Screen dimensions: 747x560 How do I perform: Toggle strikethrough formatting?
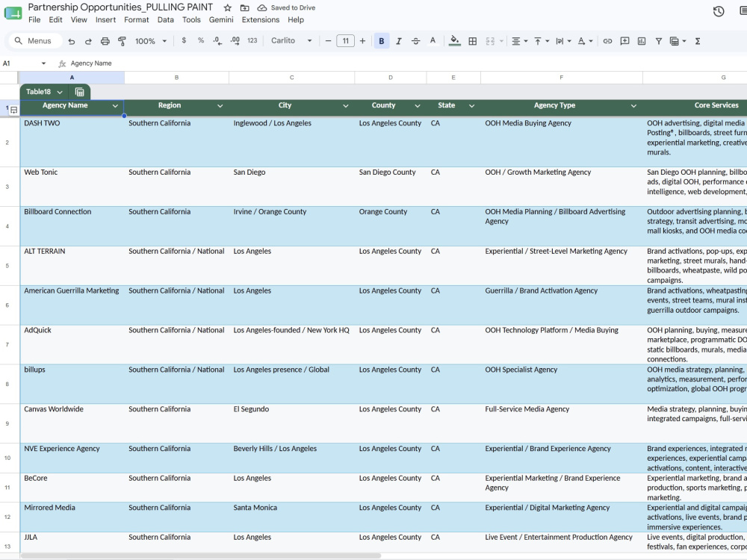[x=415, y=41]
